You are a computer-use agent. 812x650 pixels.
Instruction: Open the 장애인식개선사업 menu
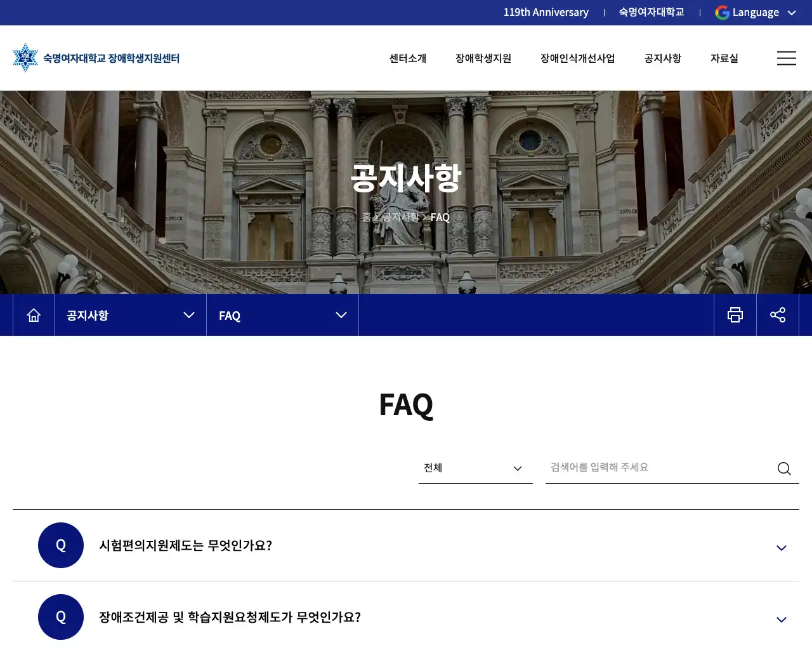click(577, 58)
